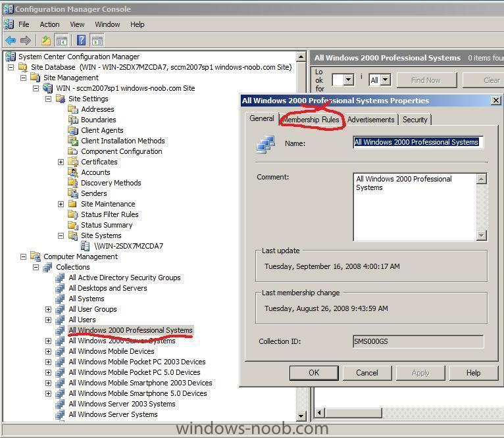Click the Accounts node icon
Image resolution: width=504 pixels, height=438 pixels.
tap(73, 172)
